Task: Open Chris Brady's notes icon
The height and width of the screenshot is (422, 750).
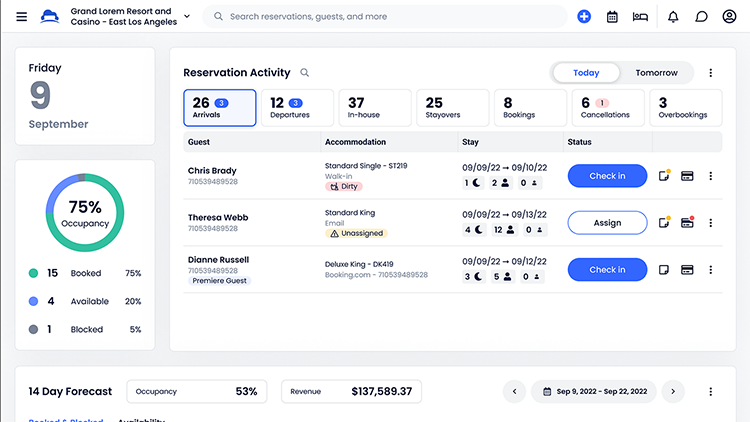Action: click(664, 176)
